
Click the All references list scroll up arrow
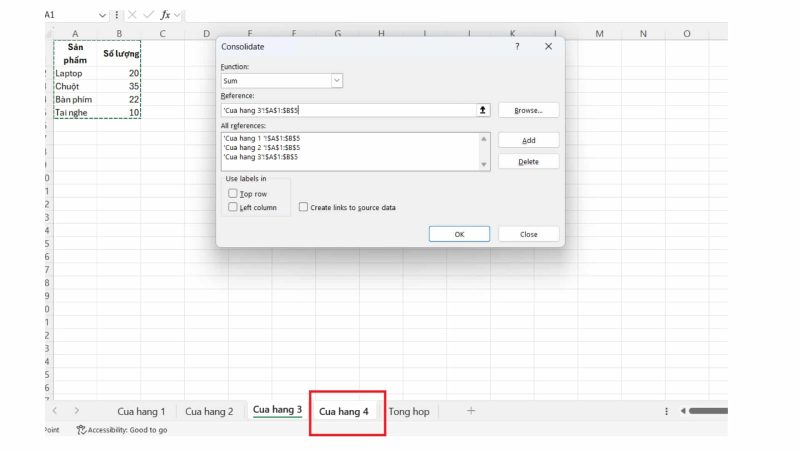484,139
